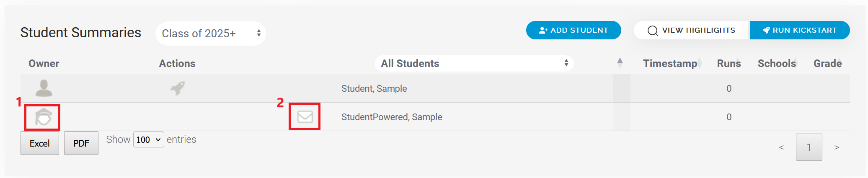
Task: Expand the All Students filter dropdown
Action: pyautogui.click(x=474, y=63)
